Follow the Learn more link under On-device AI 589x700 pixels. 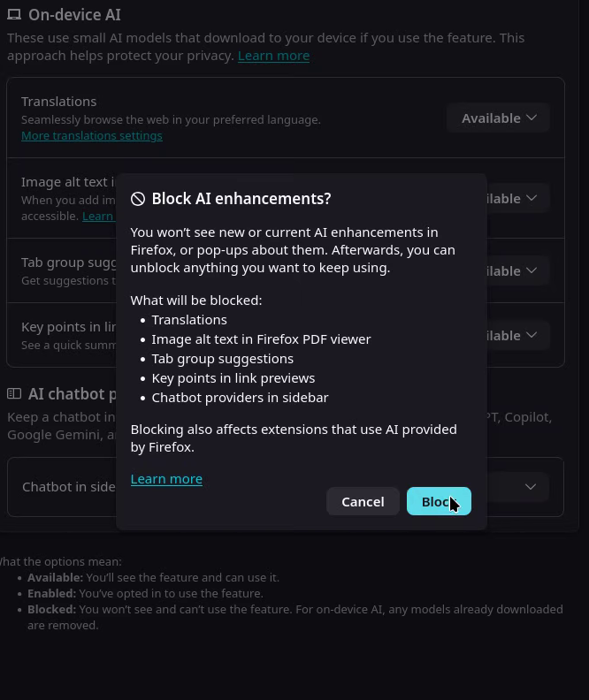pyautogui.click(x=273, y=55)
